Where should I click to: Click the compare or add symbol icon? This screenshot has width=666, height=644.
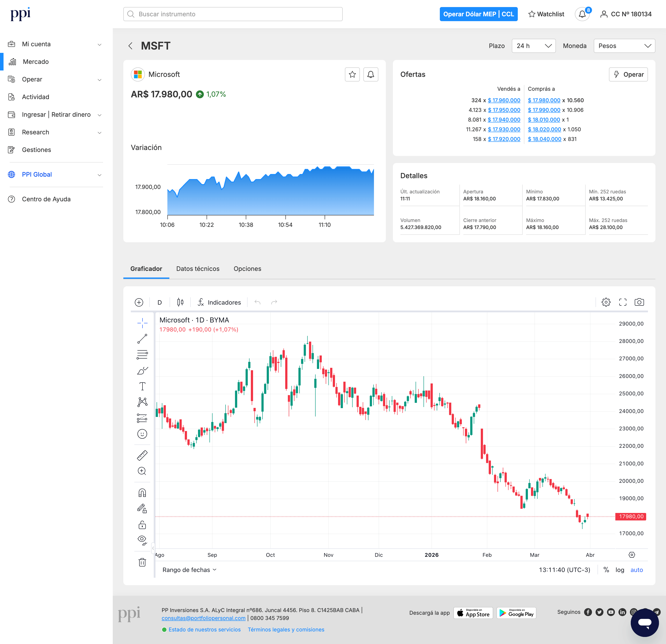coord(139,302)
